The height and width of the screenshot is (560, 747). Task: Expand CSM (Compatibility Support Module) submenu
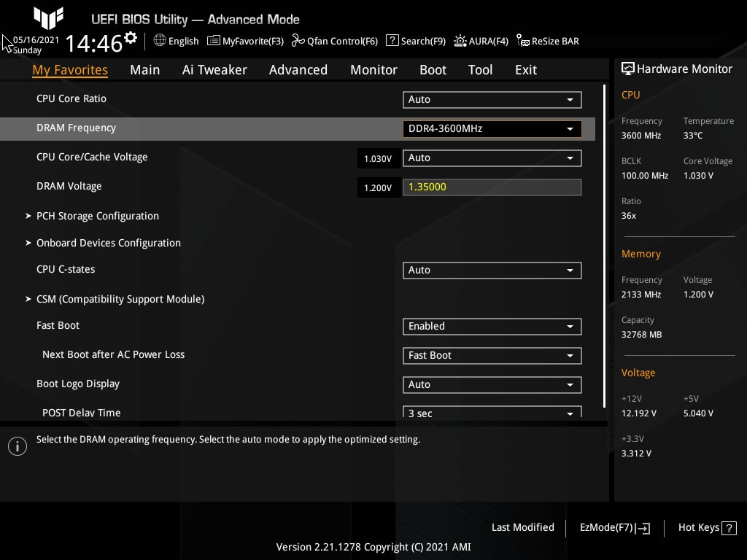[x=120, y=299]
